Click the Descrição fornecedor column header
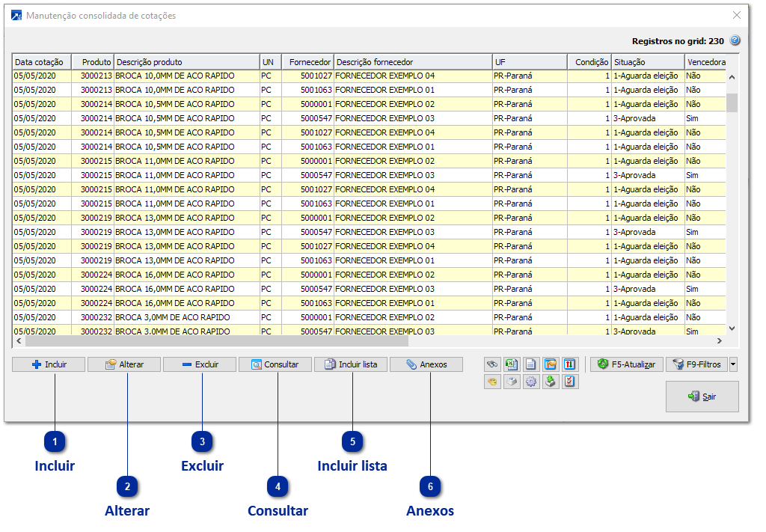 412,62
